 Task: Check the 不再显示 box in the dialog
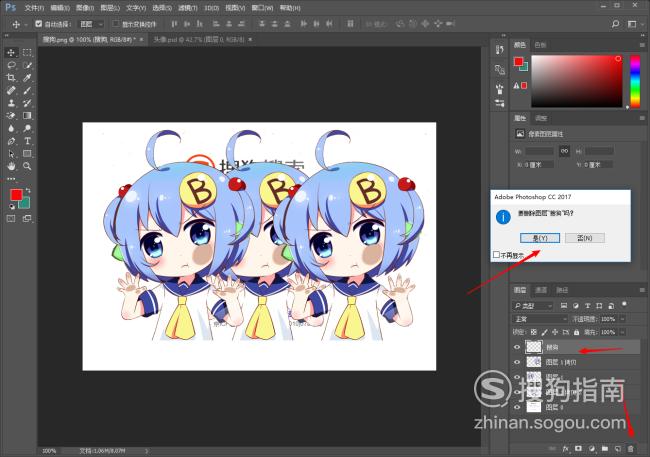496,255
